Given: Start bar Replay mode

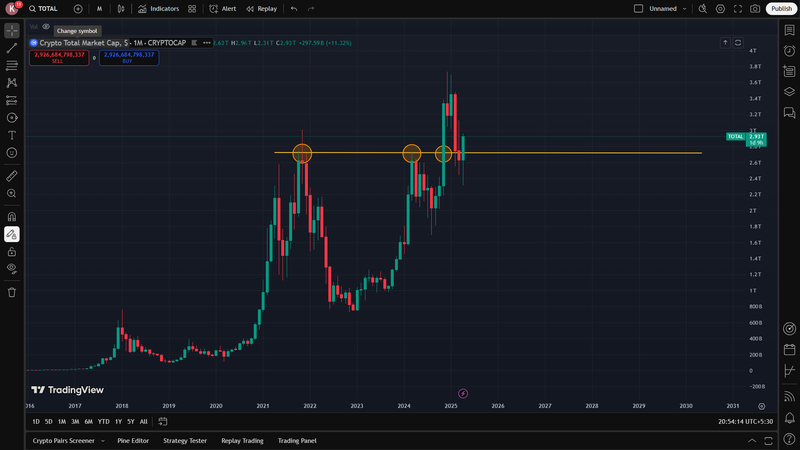Looking at the screenshot, I should click(x=262, y=9).
